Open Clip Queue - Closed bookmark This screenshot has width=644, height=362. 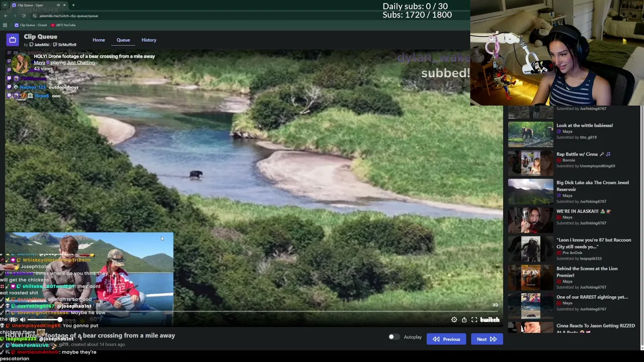pyautogui.click(x=31, y=25)
